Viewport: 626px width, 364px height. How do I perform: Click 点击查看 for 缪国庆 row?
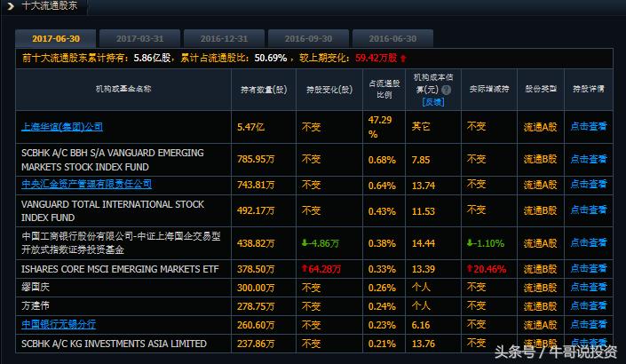(x=589, y=287)
